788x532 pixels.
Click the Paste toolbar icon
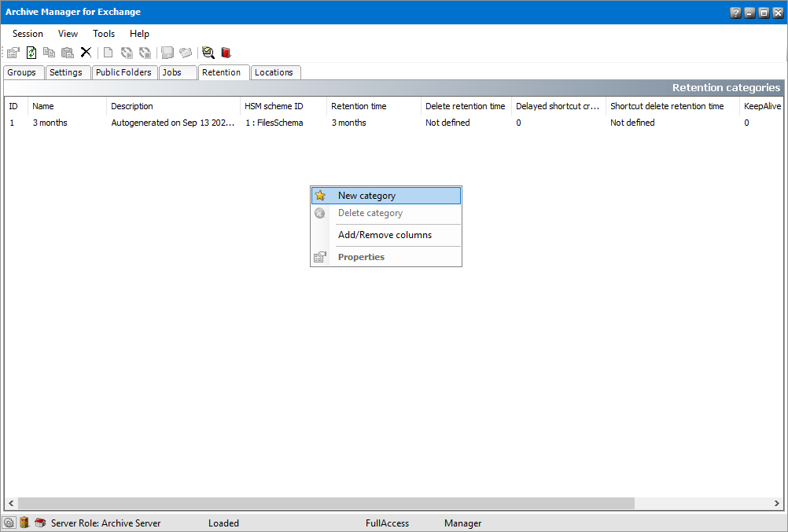click(x=68, y=52)
